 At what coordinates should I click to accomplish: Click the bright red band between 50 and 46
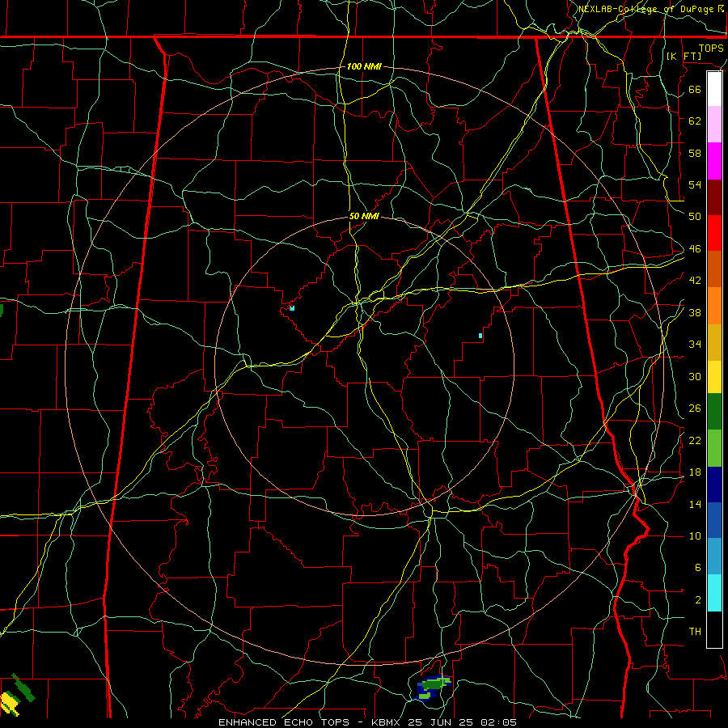click(x=714, y=233)
